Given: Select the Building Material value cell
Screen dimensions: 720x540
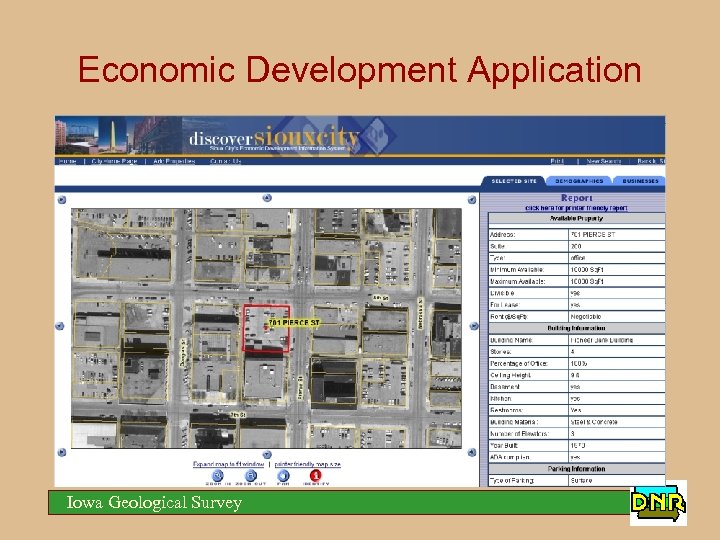Looking at the screenshot, I should click(617, 422).
